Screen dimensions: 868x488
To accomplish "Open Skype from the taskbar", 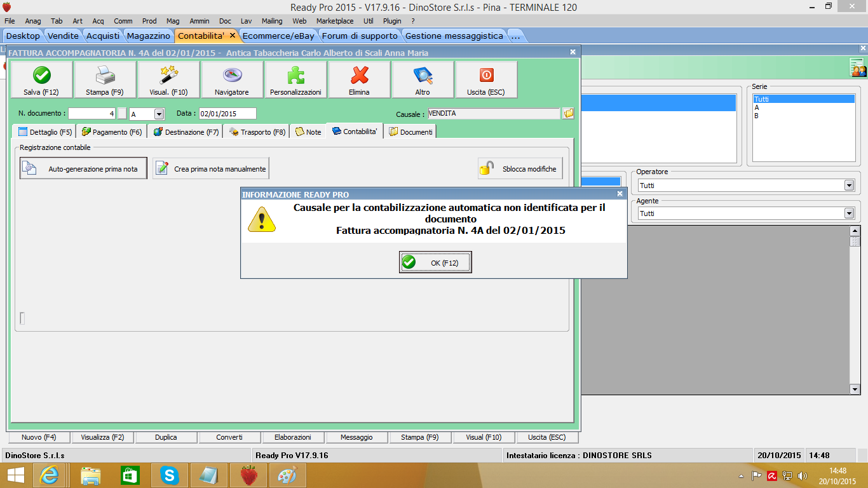I will 169,475.
